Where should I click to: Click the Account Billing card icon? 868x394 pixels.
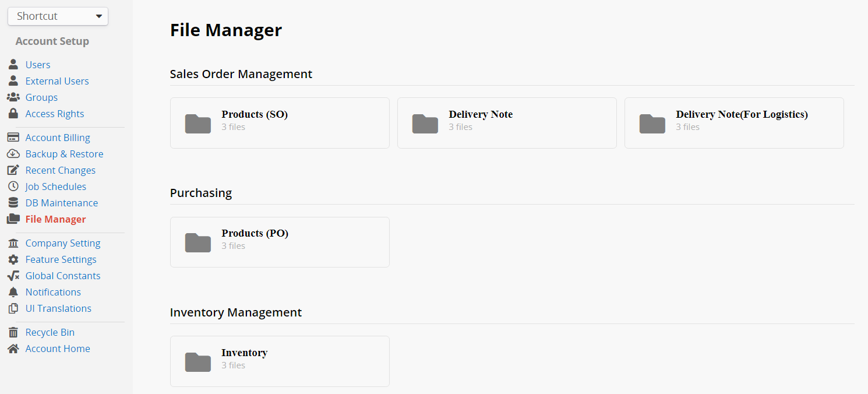pos(13,138)
